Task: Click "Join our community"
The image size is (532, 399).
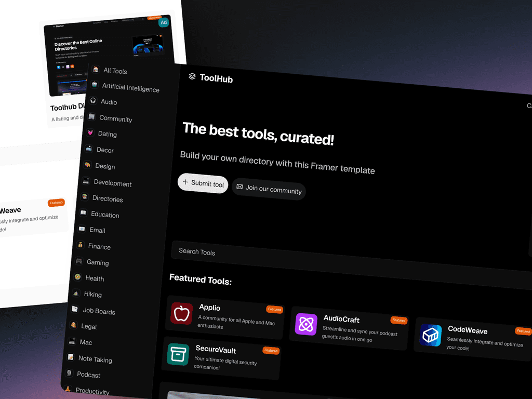Action: [269, 191]
